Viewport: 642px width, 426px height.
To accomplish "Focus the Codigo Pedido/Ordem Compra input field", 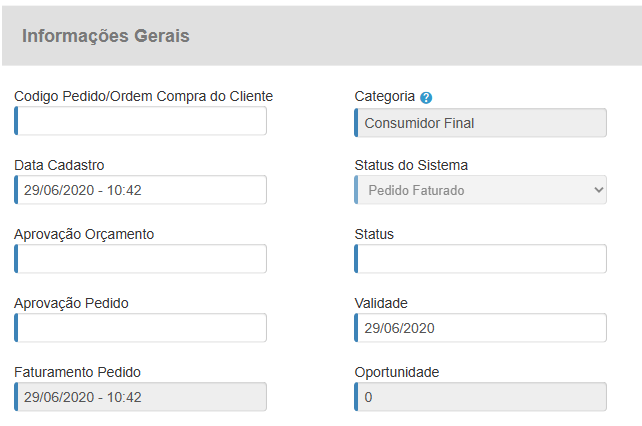I will 141,121.
